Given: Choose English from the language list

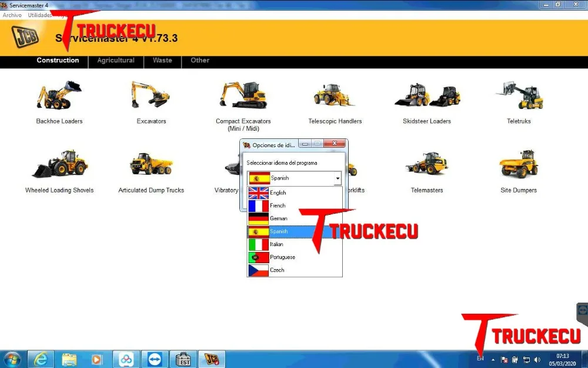Looking at the screenshot, I should [x=295, y=193].
